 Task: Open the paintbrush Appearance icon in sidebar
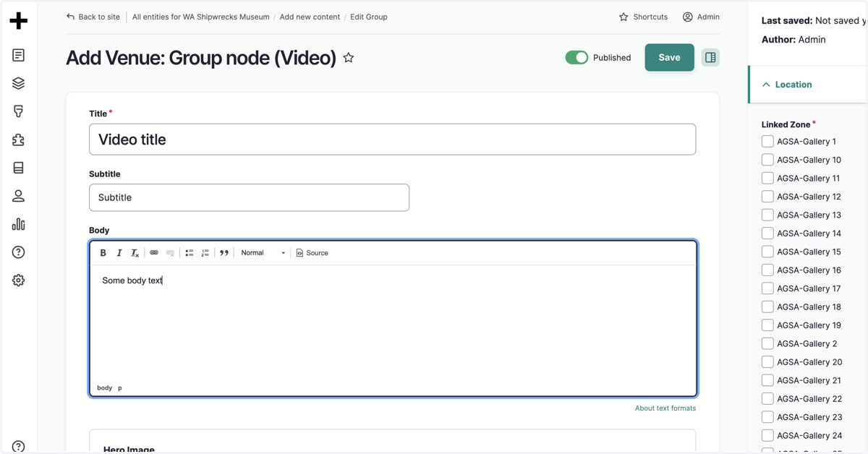(19, 111)
